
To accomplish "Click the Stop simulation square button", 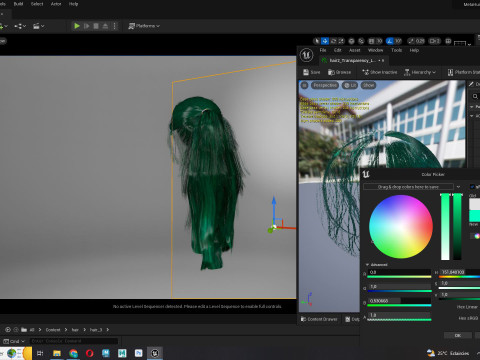I will (96, 26).
